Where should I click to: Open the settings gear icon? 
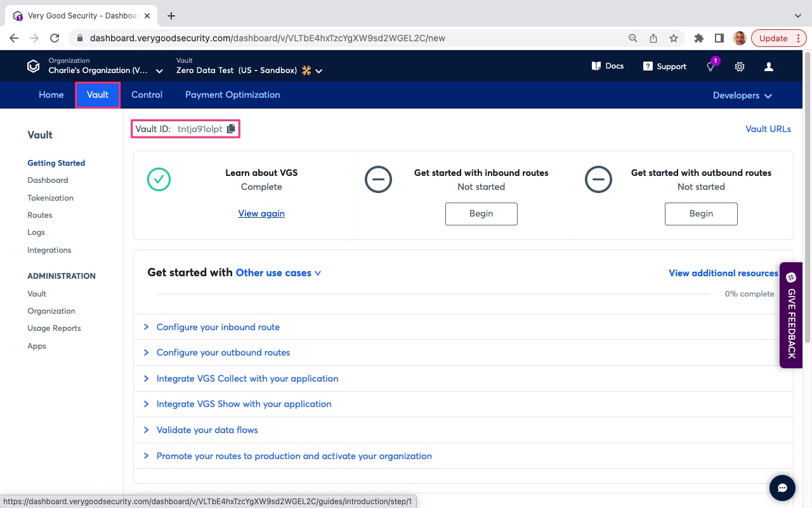pos(740,67)
